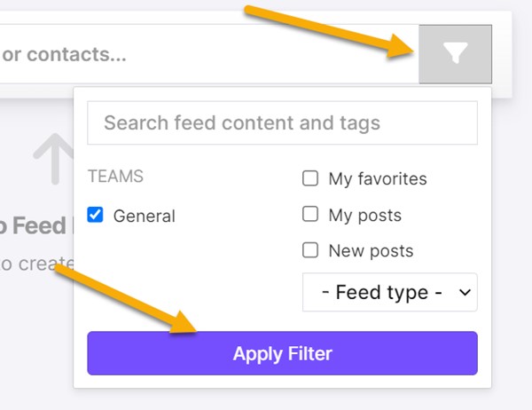Click the General label text

click(144, 216)
